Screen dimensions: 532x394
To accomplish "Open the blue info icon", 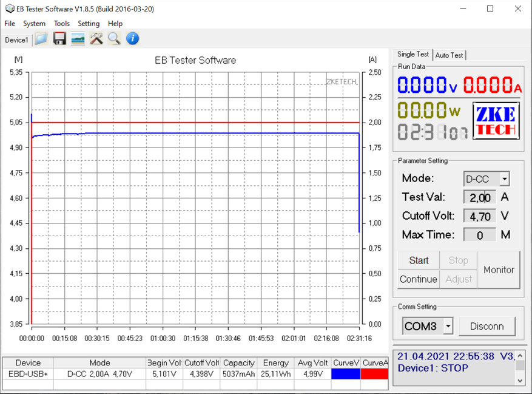I will 133,39.
